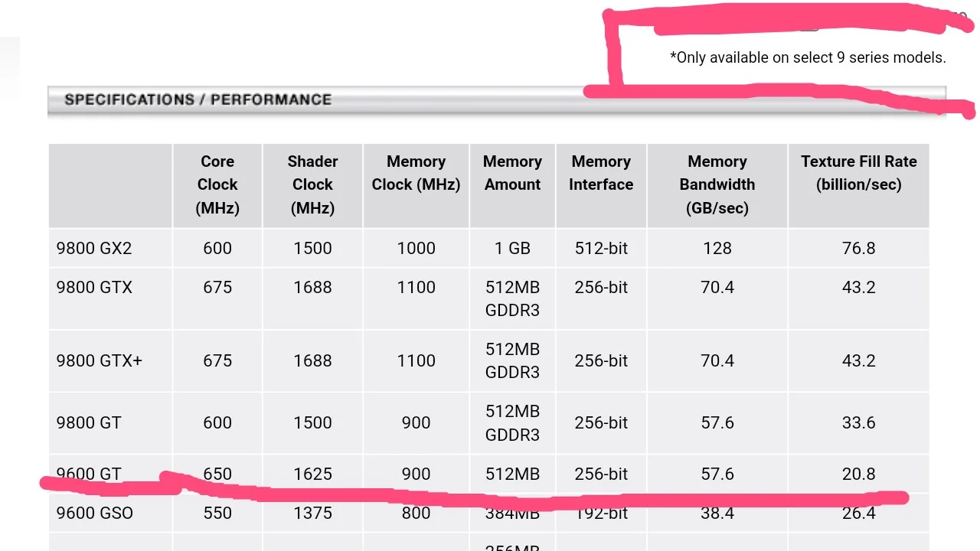Select the "9800 GX2" row label
Screen dimensions: 980x551
pos(94,248)
